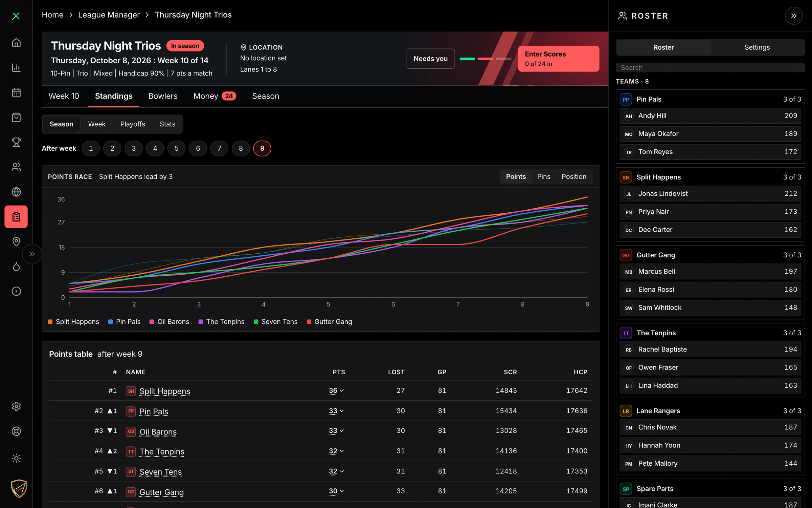Expand Split Happens points 36 chevron

point(342,391)
